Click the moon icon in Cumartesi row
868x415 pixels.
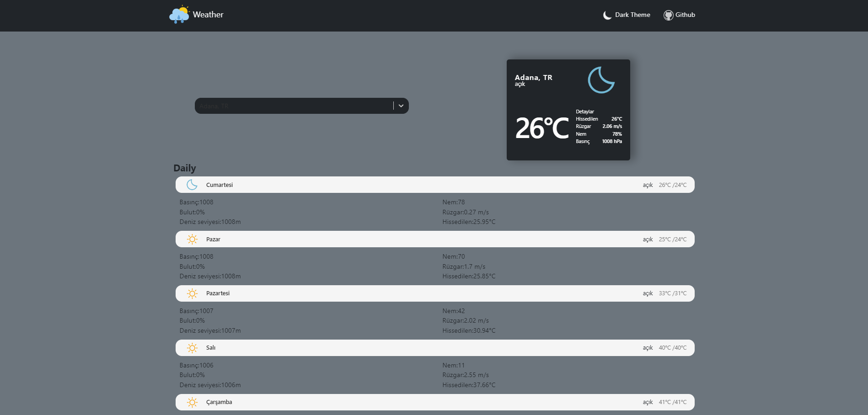tap(192, 185)
